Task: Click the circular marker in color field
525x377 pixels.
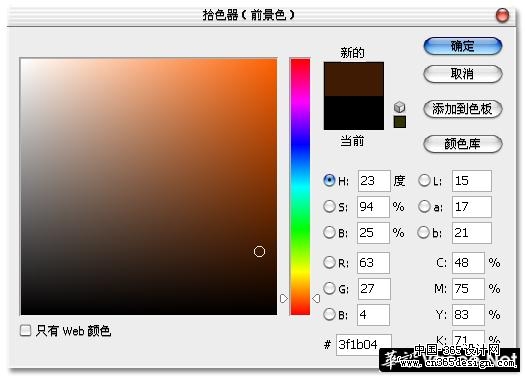Action: (259, 251)
